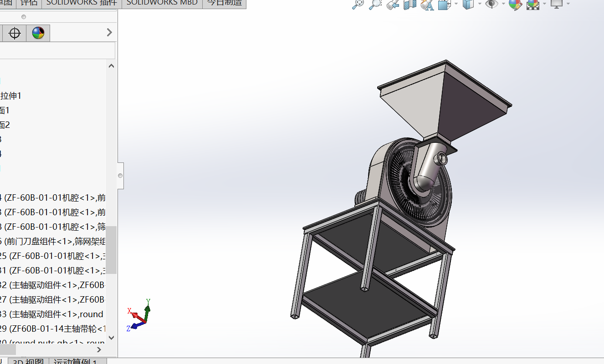Select the tree item ending in 面1

tap(5, 110)
